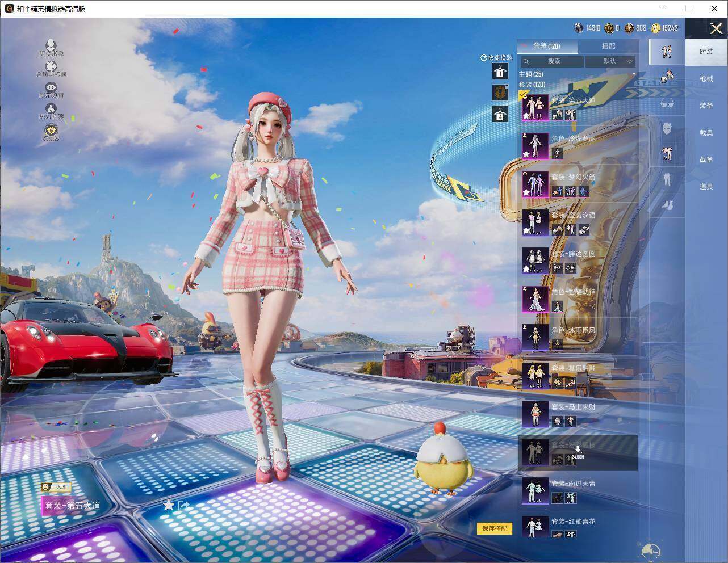Viewport: 728px width, 563px height.
Task: Share the outfit with the share icon
Action: 183,505
